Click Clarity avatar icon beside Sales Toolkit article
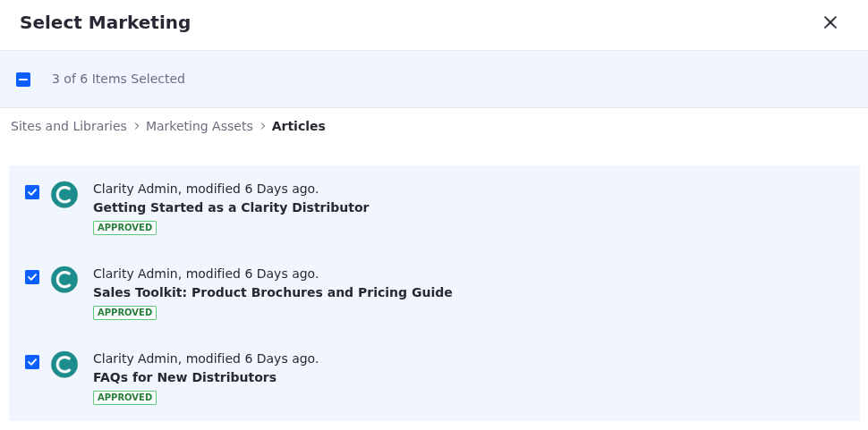Screen dimensions: 868x430 (x=64, y=280)
